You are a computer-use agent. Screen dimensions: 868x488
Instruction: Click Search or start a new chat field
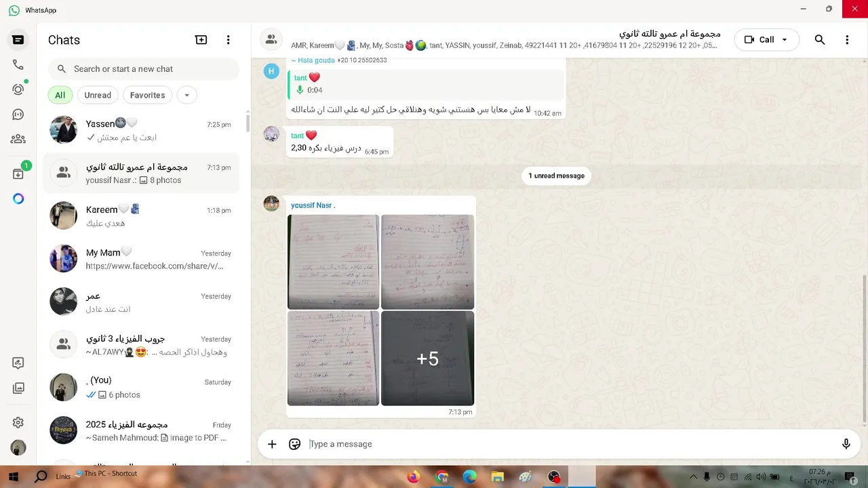coord(144,69)
